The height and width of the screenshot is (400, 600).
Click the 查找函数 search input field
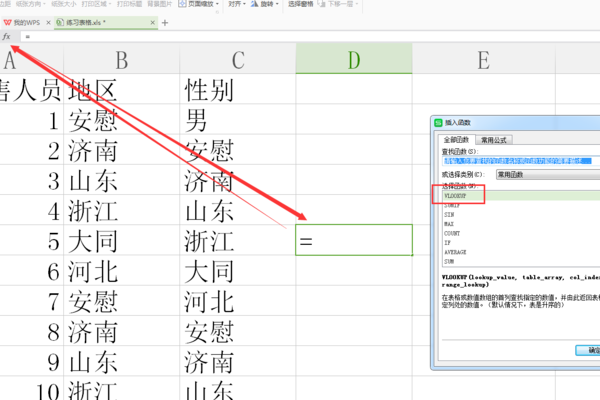[x=518, y=160]
